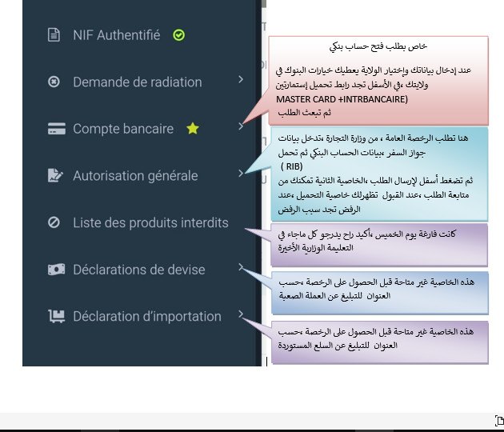Click the Autorisation générale signature icon
Screen dimensions: 504x432
pos(55,175)
